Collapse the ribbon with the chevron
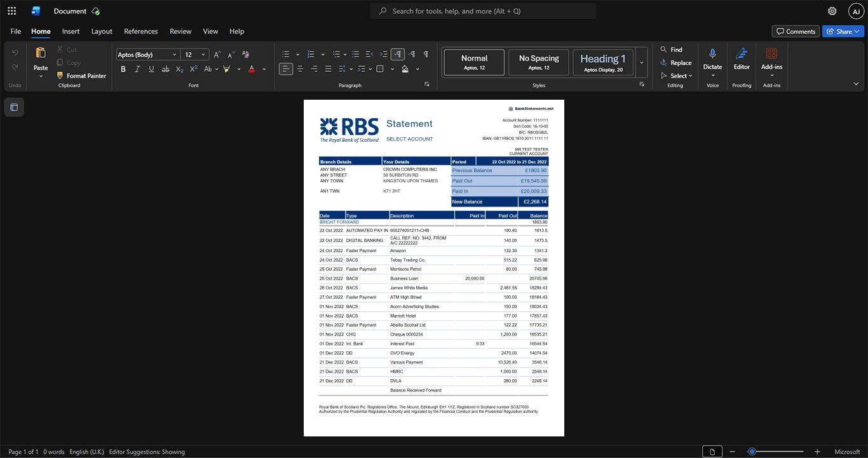This screenshot has height=458, width=868. tap(856, 84)
